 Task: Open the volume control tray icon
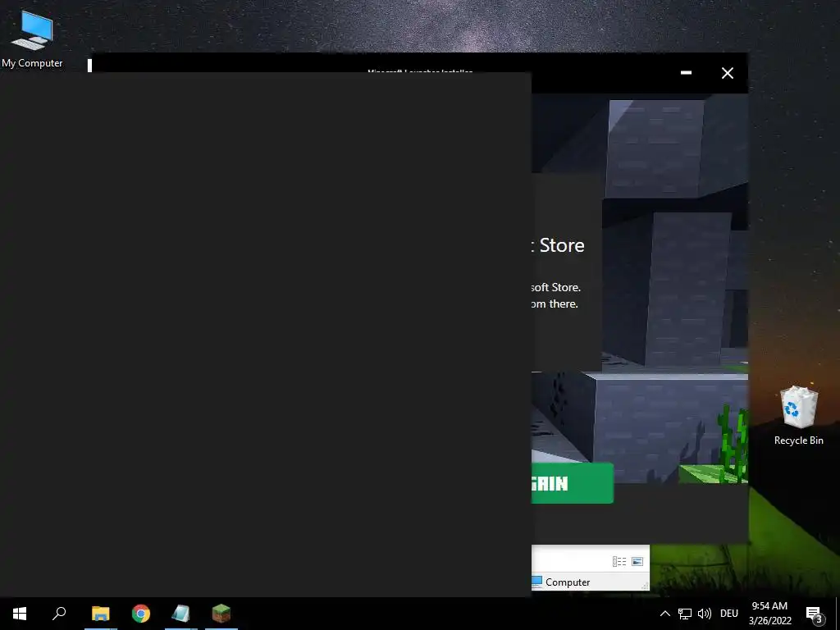tap(705, 614)
